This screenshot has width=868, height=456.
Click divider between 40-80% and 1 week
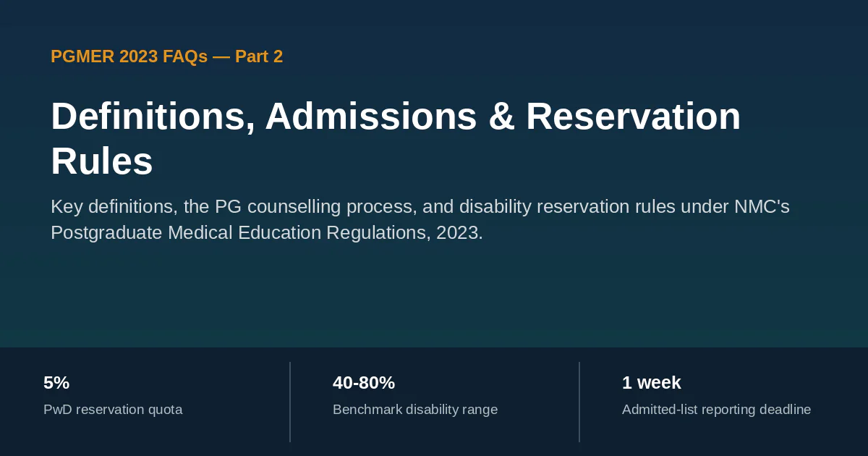click(579, 402)
